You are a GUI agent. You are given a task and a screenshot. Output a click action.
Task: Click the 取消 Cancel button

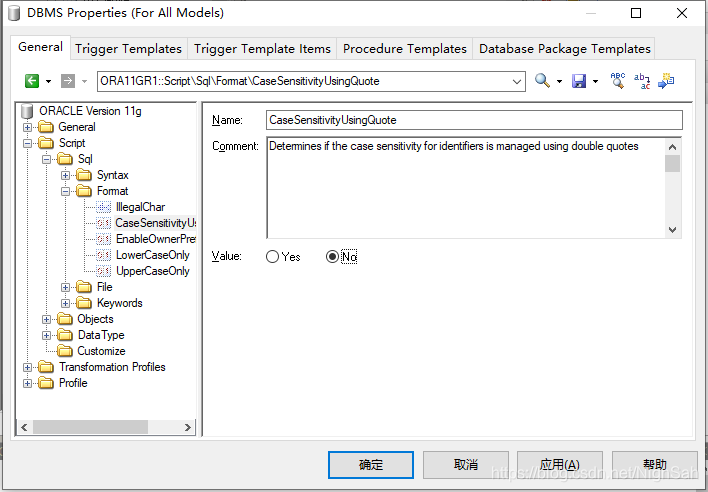pos(466,464)
